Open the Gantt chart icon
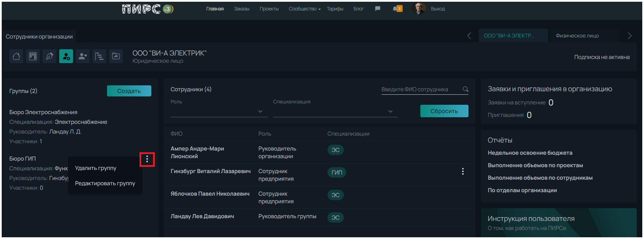Image resolution: width=644 pixels, height=239 pixels. pos(99,56)
